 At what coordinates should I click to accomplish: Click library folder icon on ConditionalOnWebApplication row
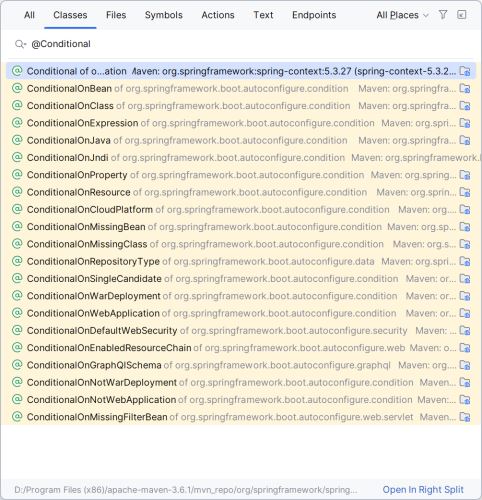pos(465,314)
